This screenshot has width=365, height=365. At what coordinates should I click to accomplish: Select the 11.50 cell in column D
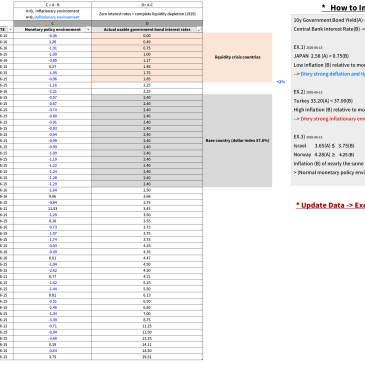(147, 332)
